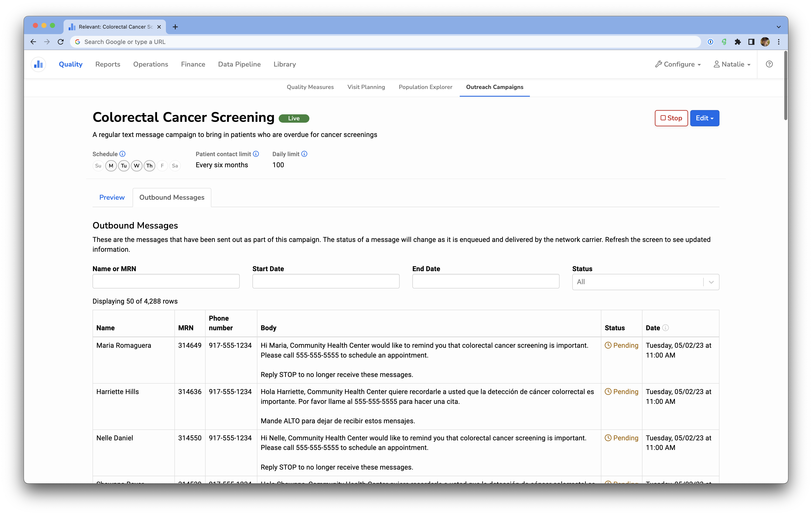Click the browser side panel icon
Viewport: 812px width, 515px height.
(x=751, y=42)
